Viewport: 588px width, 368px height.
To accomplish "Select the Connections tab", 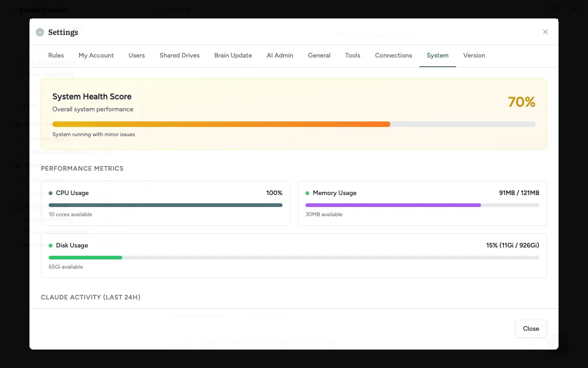I will [394, 55].
